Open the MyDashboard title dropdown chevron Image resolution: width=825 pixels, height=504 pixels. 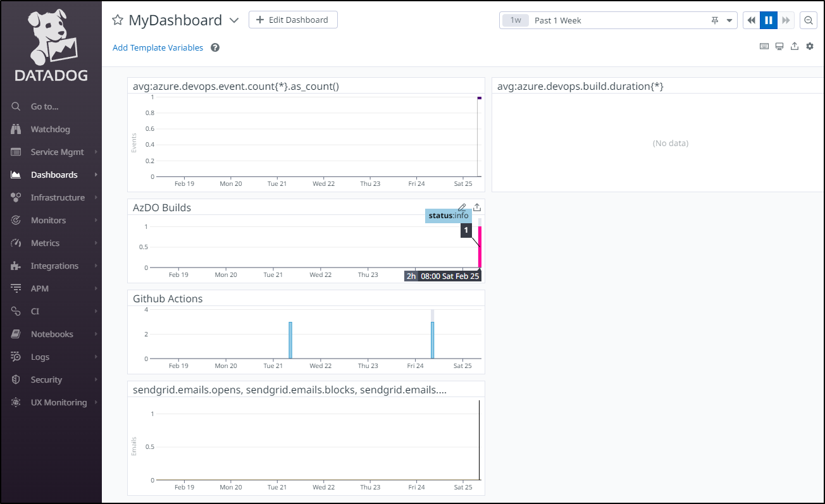[234, 20]
